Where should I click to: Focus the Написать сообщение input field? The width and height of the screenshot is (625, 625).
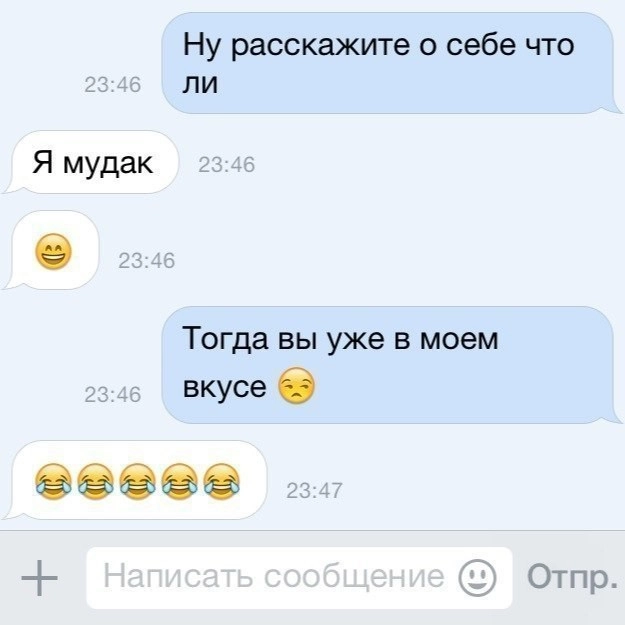(299, 578)
